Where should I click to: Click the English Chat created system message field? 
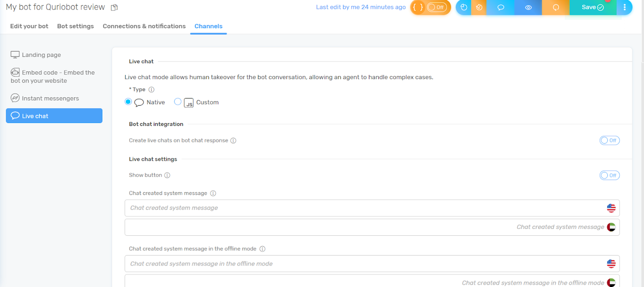tap(363, 208)
